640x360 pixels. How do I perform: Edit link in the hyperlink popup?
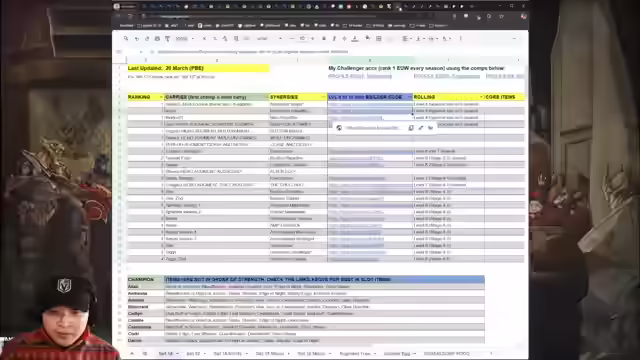pyautogui.click(x=421, y=128)
